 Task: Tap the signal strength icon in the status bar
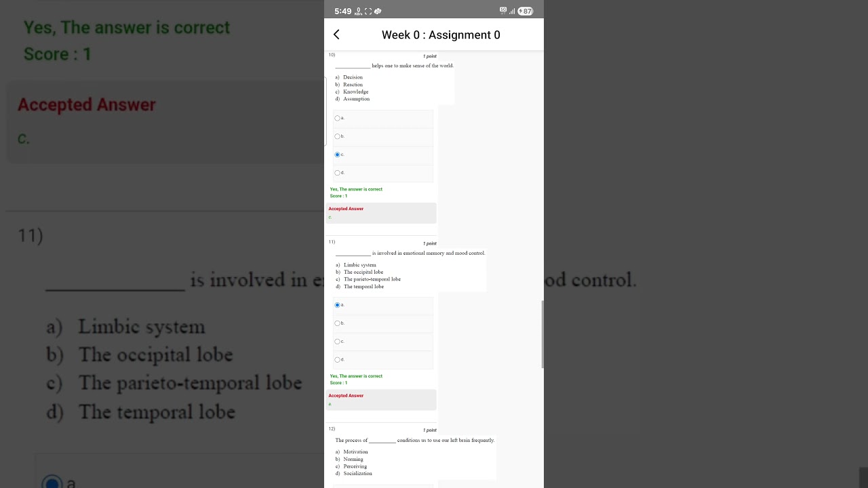(512, 11)
